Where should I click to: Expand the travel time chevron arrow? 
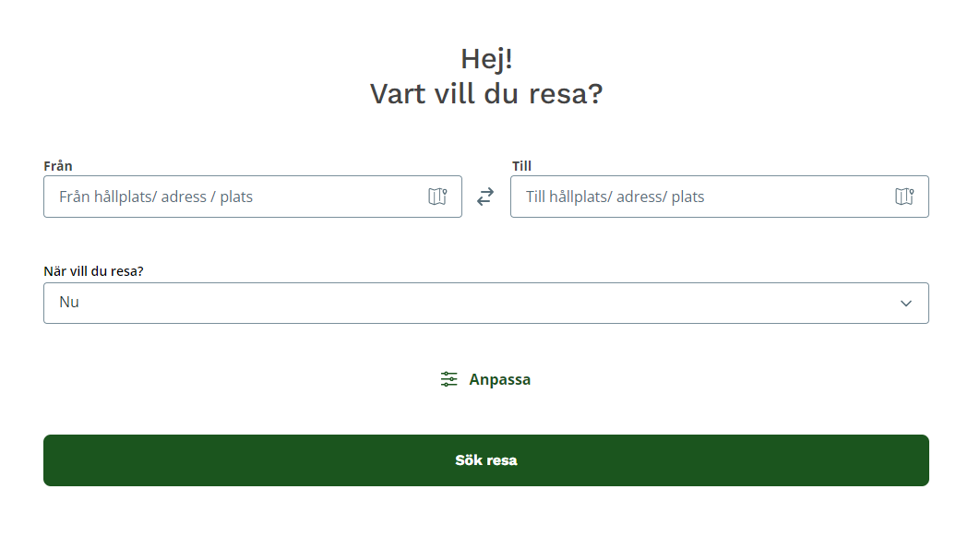[905, 304]
